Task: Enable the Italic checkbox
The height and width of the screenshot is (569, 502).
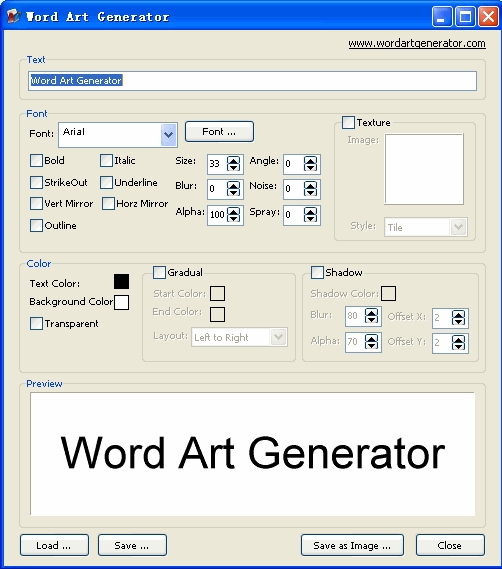Action: (106, 161)
